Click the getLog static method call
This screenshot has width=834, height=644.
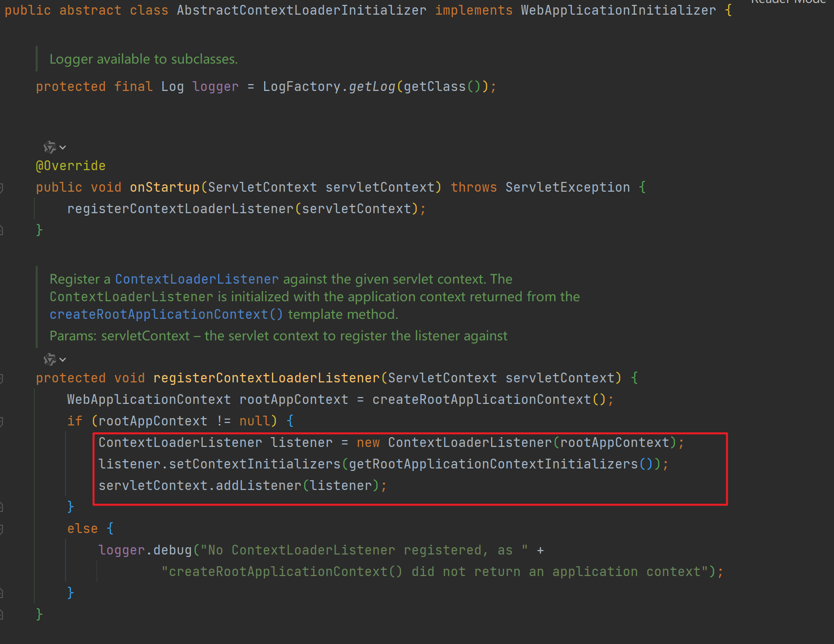372,87
